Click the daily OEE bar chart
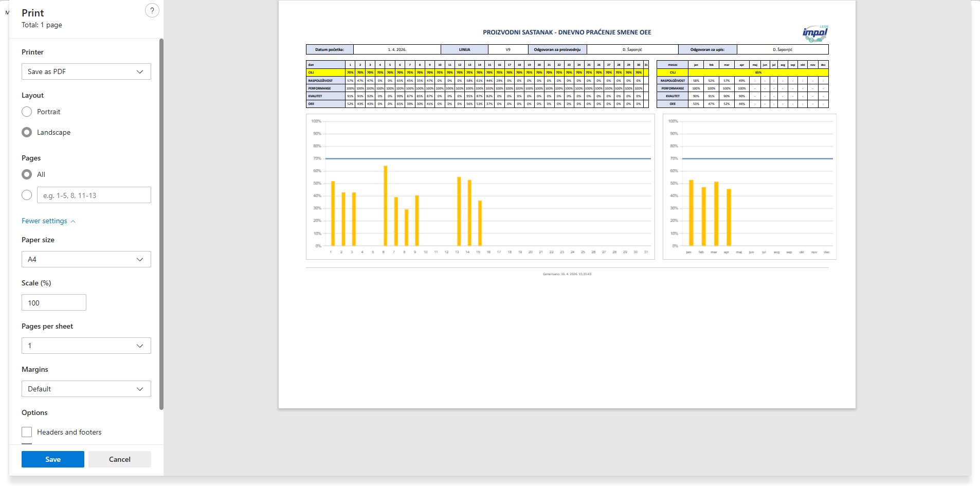 point(480,187)
